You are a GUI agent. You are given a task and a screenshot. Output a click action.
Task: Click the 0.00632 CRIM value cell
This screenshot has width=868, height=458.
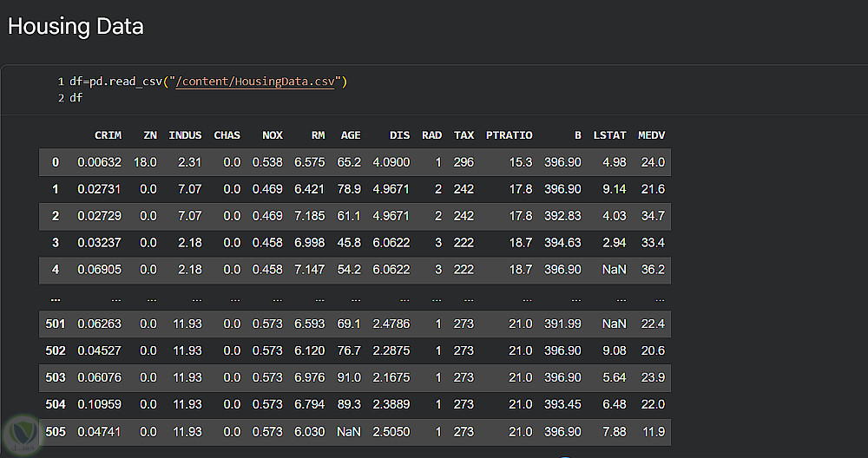point(99,162)
